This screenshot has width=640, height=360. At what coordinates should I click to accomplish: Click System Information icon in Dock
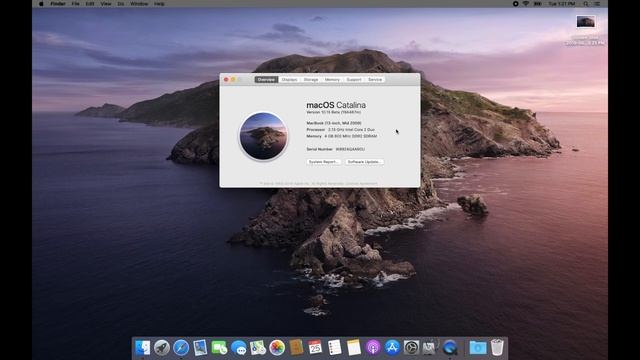[x=430, y=348]
